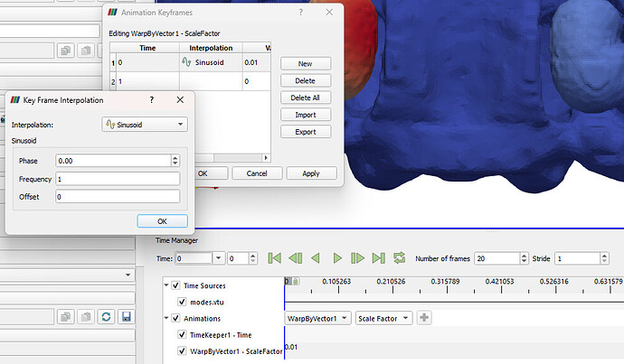Click the Phase input field

(113, 161)
